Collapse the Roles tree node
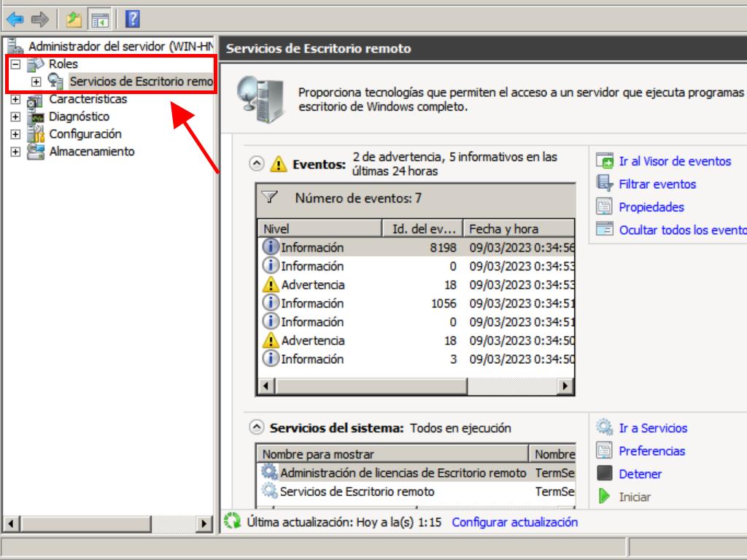The width and height of the screenshot is (747, 560). coord(16,64)
